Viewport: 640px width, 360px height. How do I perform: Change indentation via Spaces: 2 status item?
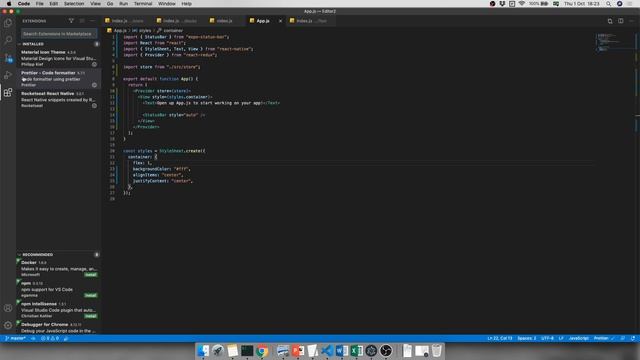[x=527, y=338]
